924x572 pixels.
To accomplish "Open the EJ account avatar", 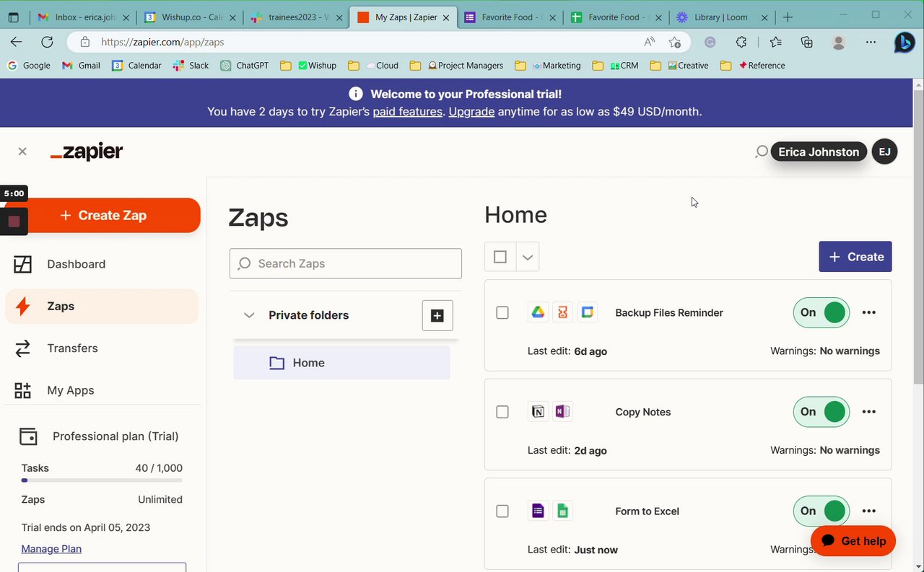I will pyautogui.click(x=884, y=151).
